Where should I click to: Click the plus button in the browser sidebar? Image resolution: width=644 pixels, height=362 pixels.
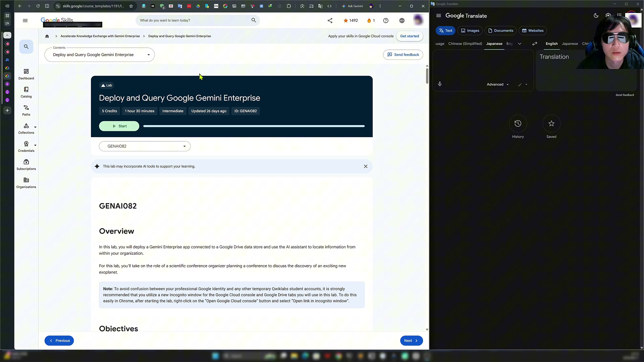click(7, 110)
